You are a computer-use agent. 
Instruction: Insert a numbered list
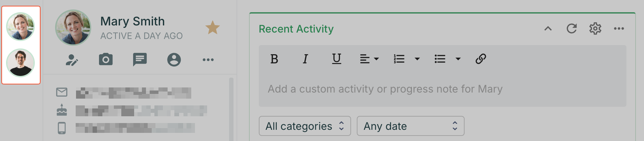[399, 59]
